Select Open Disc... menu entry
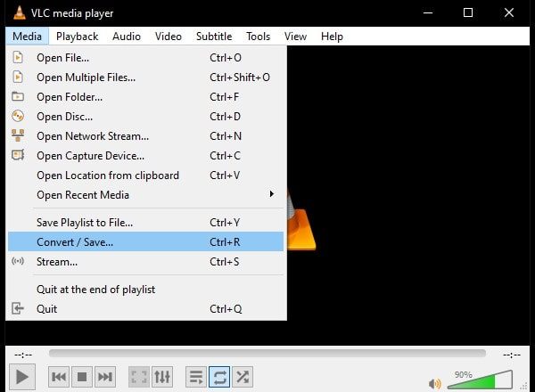The height and width of the screenshot is (392, 535). pyautogui.click(x=145, y=117)
